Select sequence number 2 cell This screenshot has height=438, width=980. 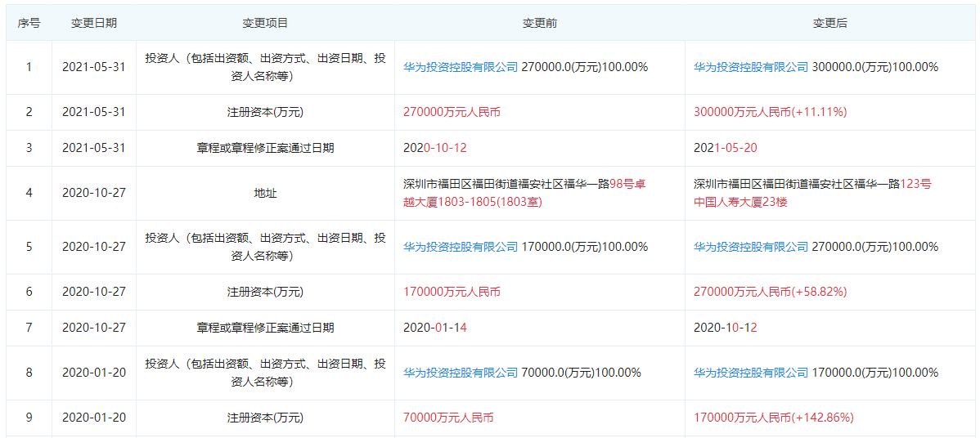(29, 112)
